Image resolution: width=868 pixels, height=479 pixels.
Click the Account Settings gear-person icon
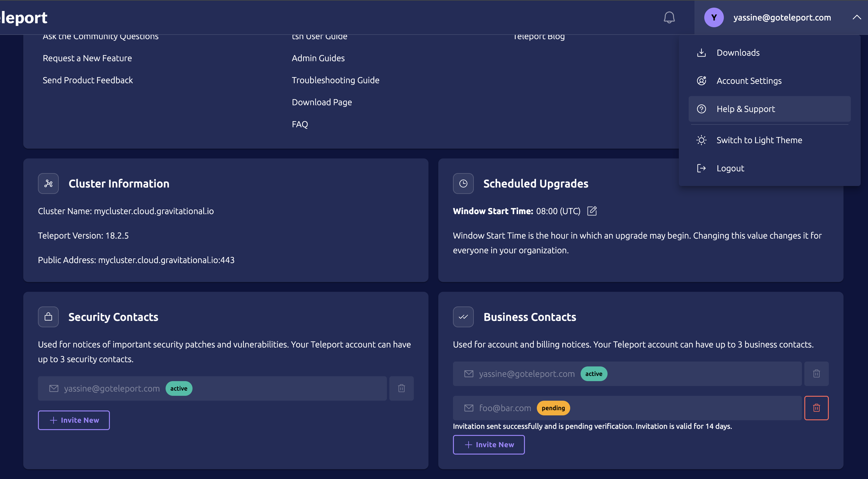click(702, 80)
